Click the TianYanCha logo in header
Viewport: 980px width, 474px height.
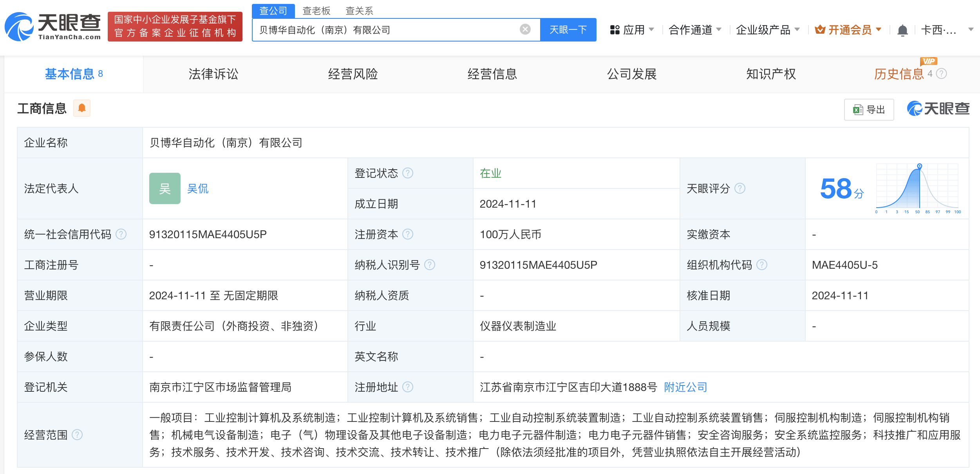tap(53, 27)
